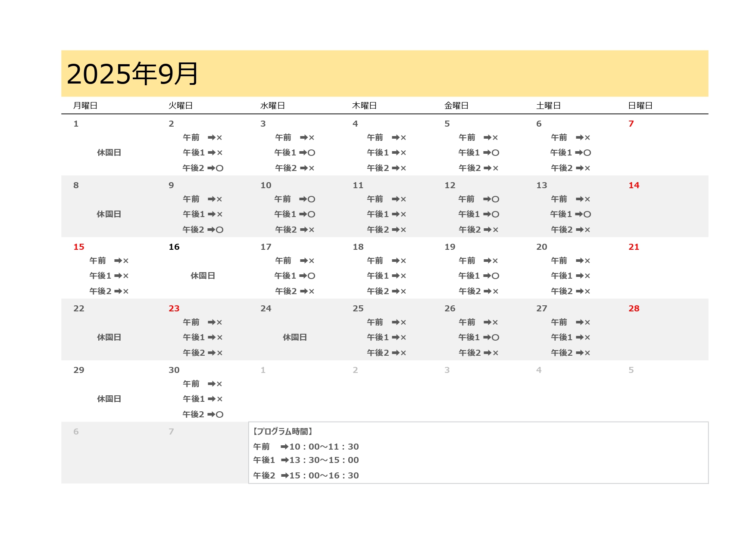Screen dimensions: 756x534
Task: Click the 午後2 ➡× entry on September 27
Action: tap(571, 353)
